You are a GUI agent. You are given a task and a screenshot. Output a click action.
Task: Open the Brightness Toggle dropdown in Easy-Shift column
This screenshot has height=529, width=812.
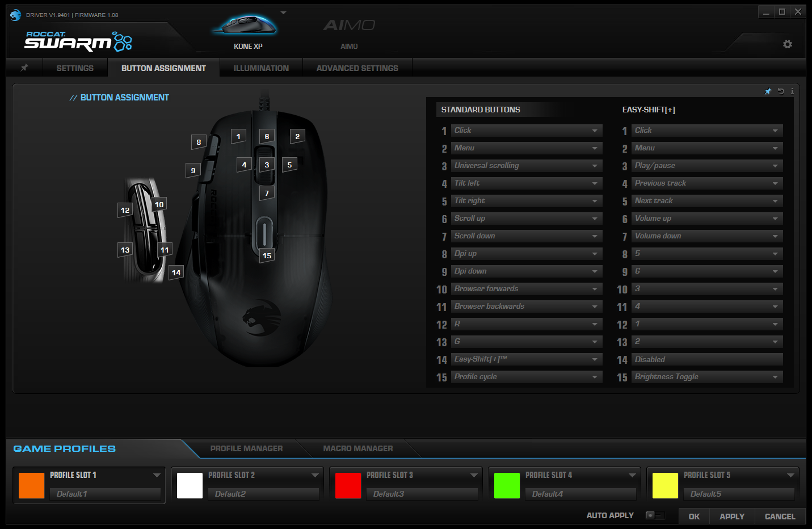706,376
